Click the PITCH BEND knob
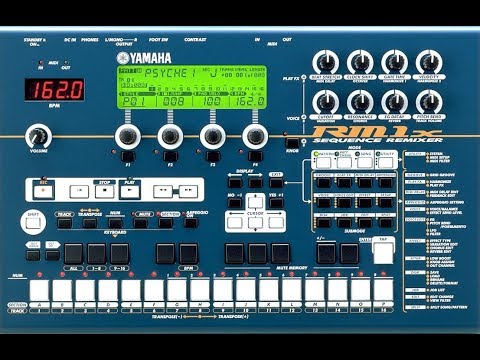The width and height of the screenshot is (480, 360). 429,102
